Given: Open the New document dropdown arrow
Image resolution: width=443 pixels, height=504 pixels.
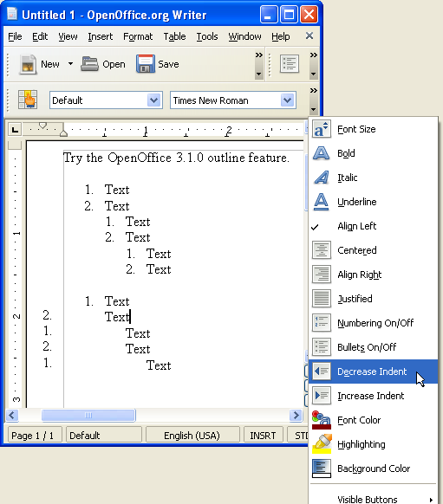Looking at the screenshot, I should (x=70, y=64).
